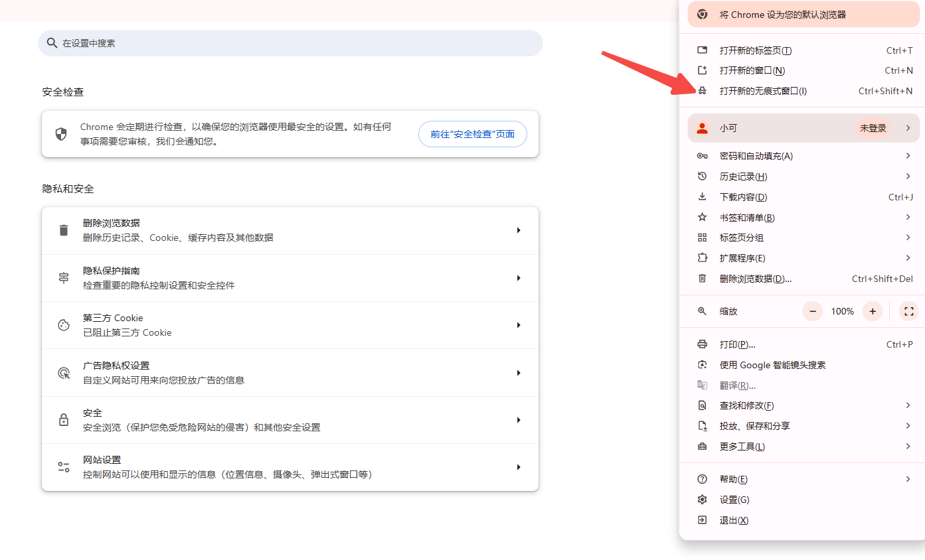
Task: Click the history clock icon in the menu
Action: coord(703,176)
